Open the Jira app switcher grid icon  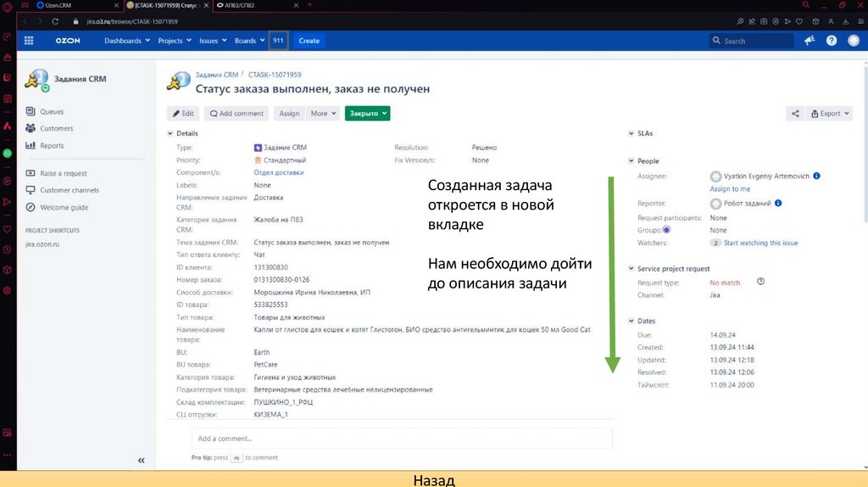click(29, 41)
